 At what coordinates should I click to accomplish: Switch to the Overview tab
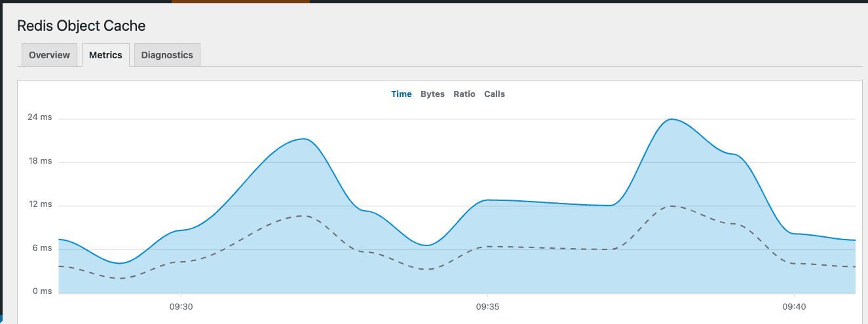click(x=49, y=55)
